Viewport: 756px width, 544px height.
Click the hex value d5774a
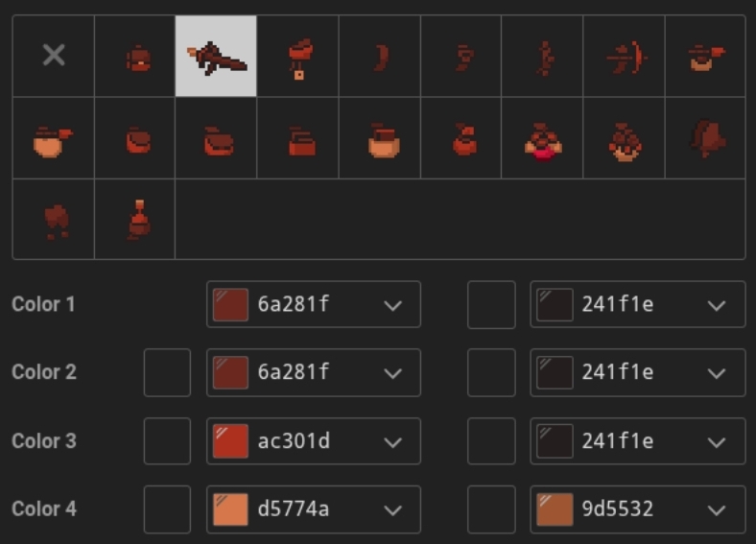[294, 509]
